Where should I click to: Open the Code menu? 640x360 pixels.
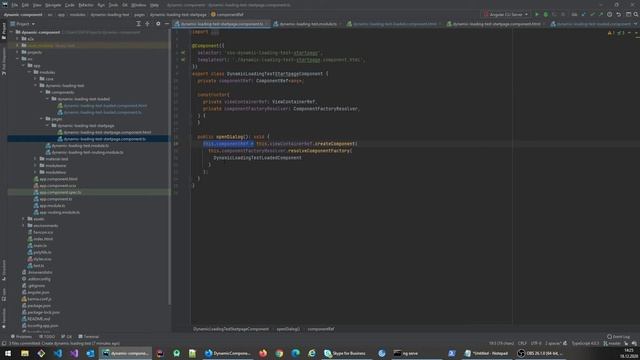tap(70, 5)
